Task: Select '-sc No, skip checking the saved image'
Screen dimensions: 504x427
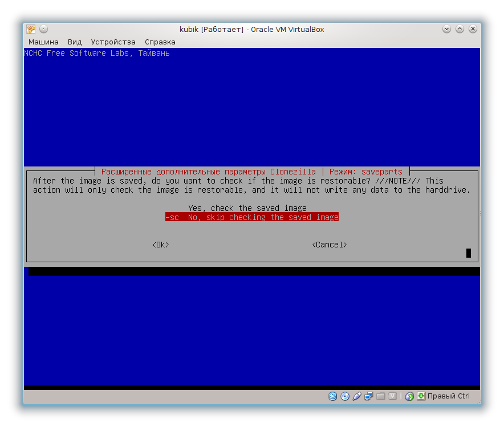Action: click(252, 217)
